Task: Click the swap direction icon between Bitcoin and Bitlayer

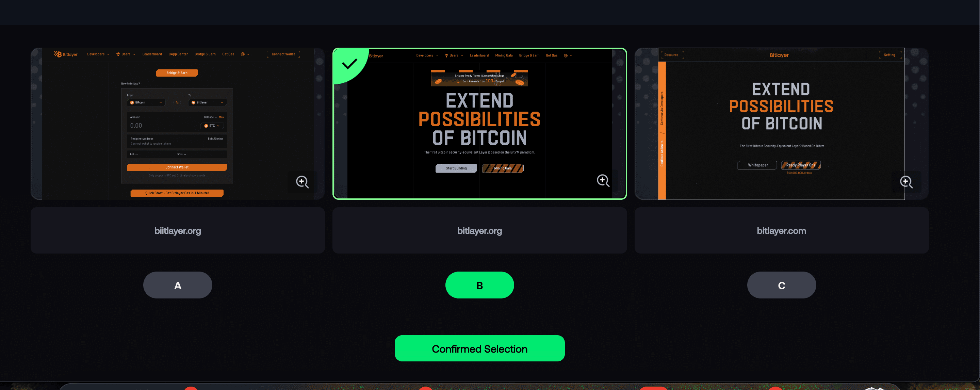Action: pos(177,102)
